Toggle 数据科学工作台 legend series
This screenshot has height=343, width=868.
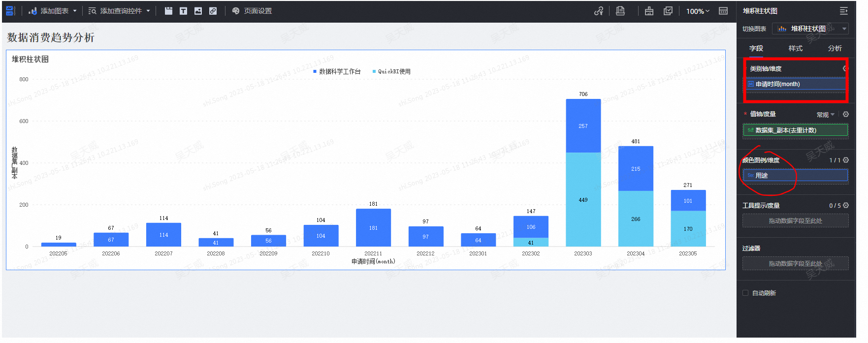coord(337,71)
